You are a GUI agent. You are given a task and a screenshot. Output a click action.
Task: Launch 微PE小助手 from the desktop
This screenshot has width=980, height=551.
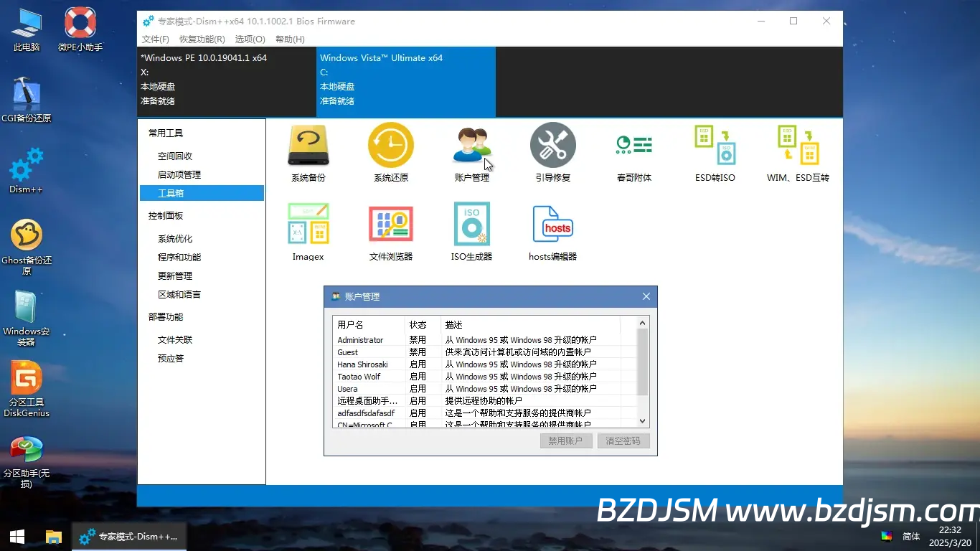80,30
